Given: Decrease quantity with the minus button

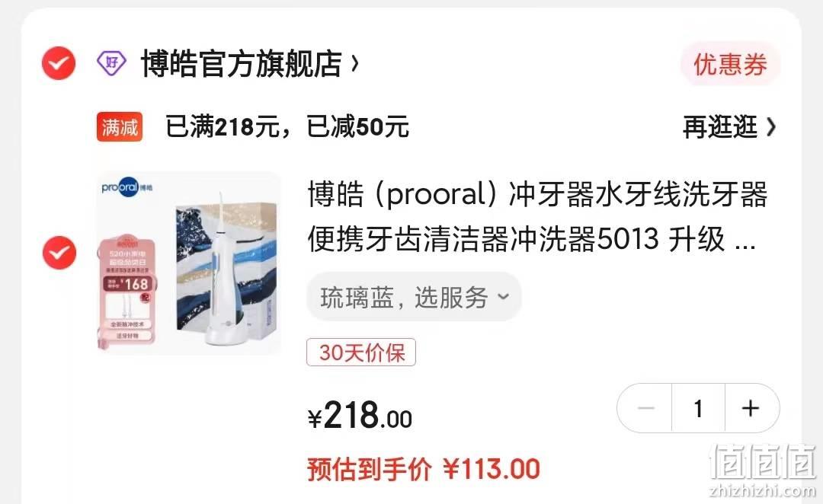Looking at the screenshot, I should click(x=645, y=408).
